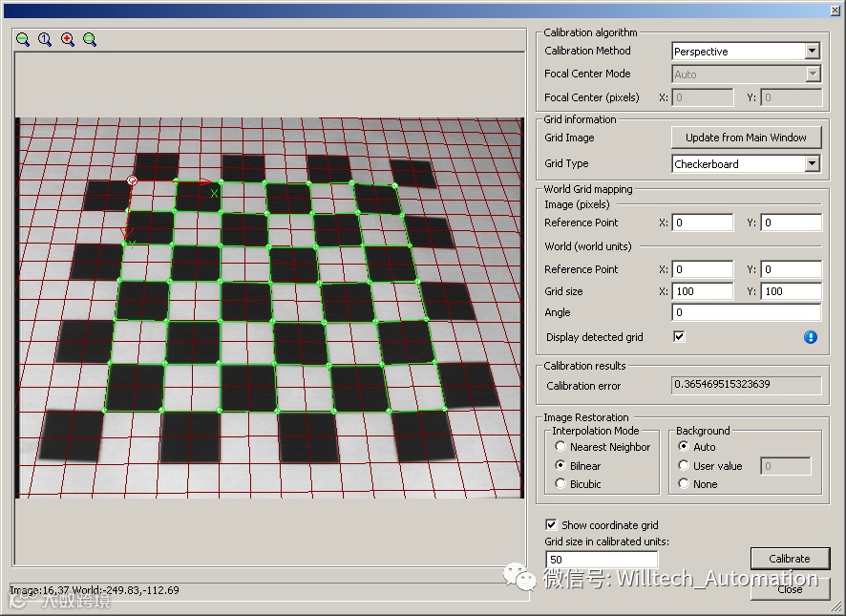Click the zoom out magnifier icon

[x=23, y=39]
